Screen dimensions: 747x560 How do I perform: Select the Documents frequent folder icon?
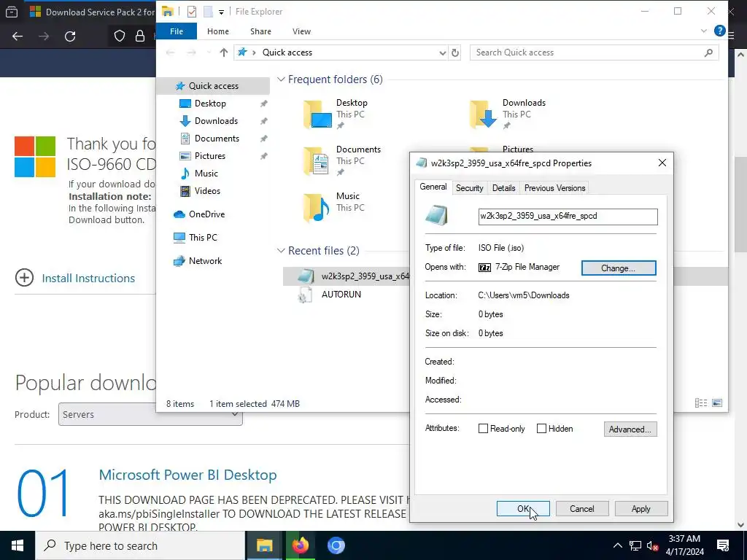coord(317,161)
